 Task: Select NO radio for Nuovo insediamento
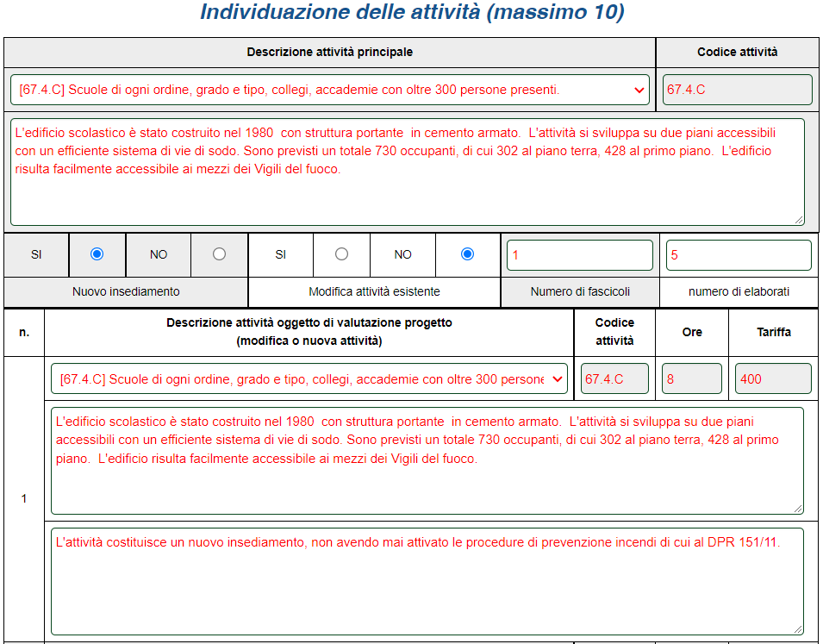[220, 254]
